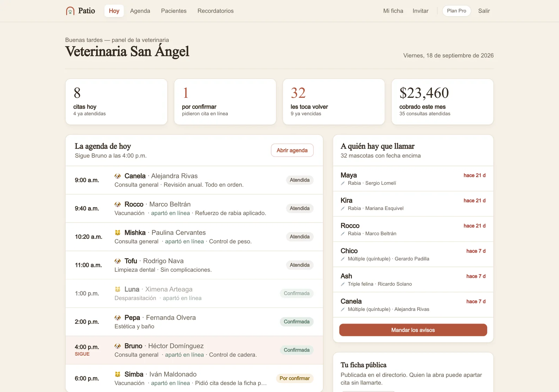
Task: Open Mi ficha link
Action: click(x=393, y=11)
